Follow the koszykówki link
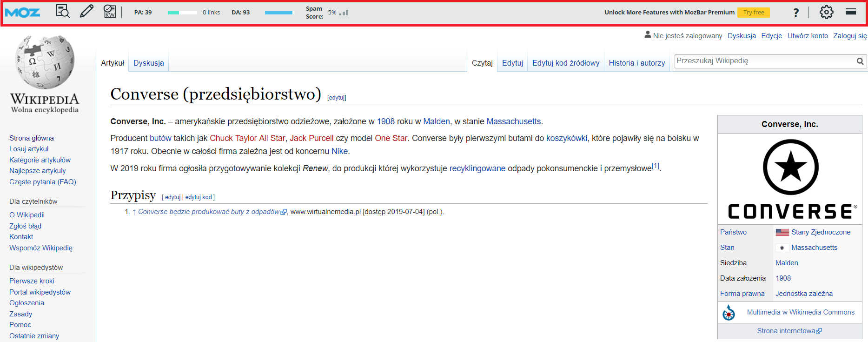The image size is (868, 342). (x=567, y=138)
